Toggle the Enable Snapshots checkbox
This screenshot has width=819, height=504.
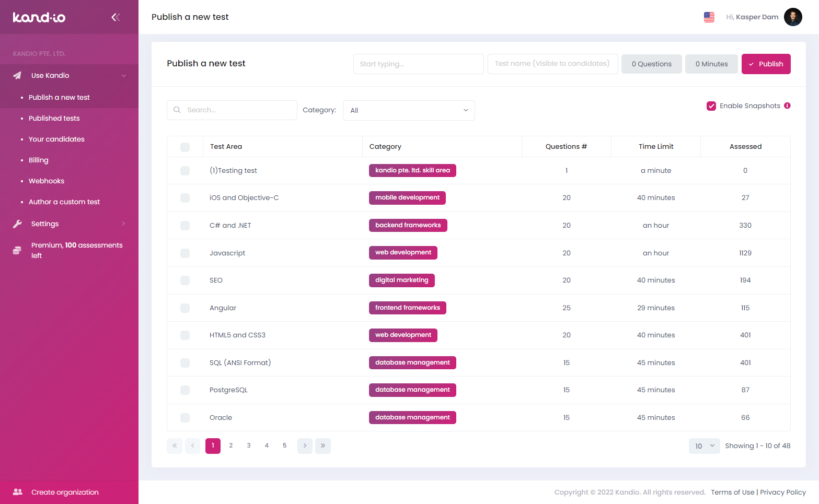click(x=711, y=106)
